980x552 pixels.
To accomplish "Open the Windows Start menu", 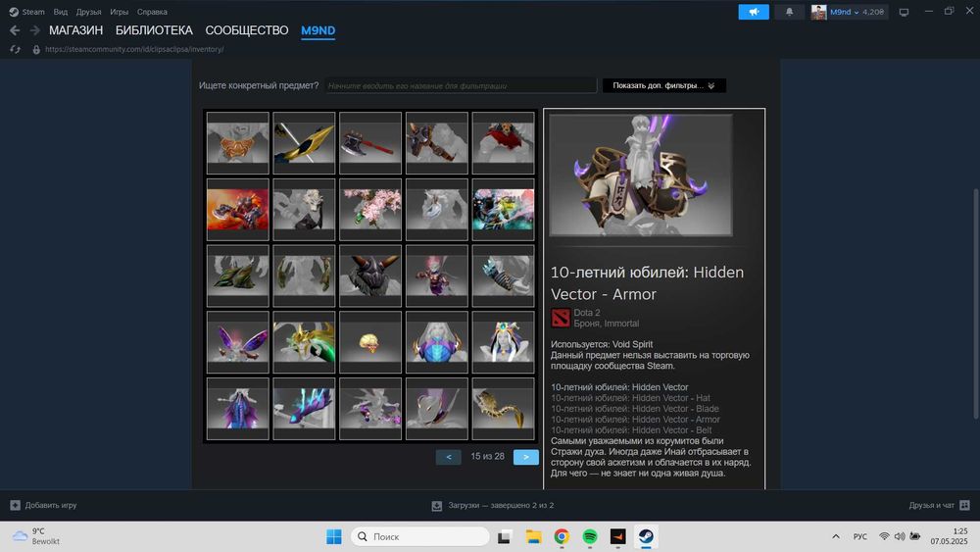I will click(334, 536).
